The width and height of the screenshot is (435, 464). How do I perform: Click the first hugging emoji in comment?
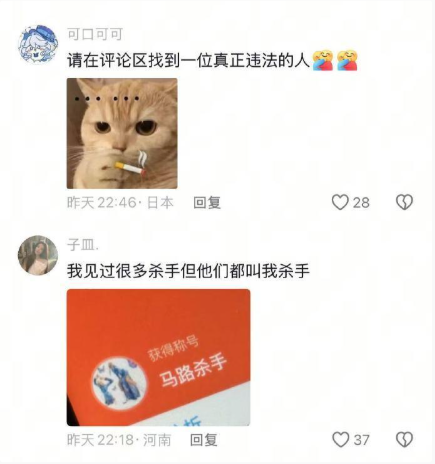click(x=323, y=60)
